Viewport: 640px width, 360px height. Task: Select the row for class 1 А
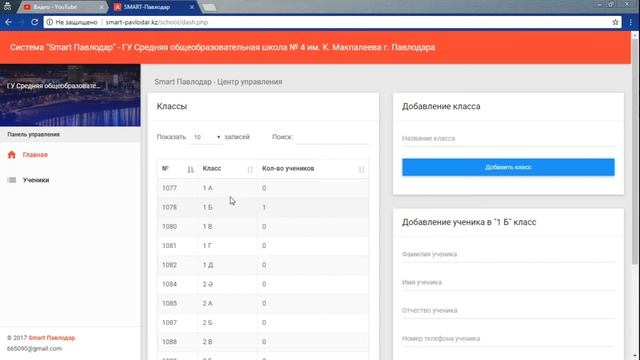click(263, 188)
